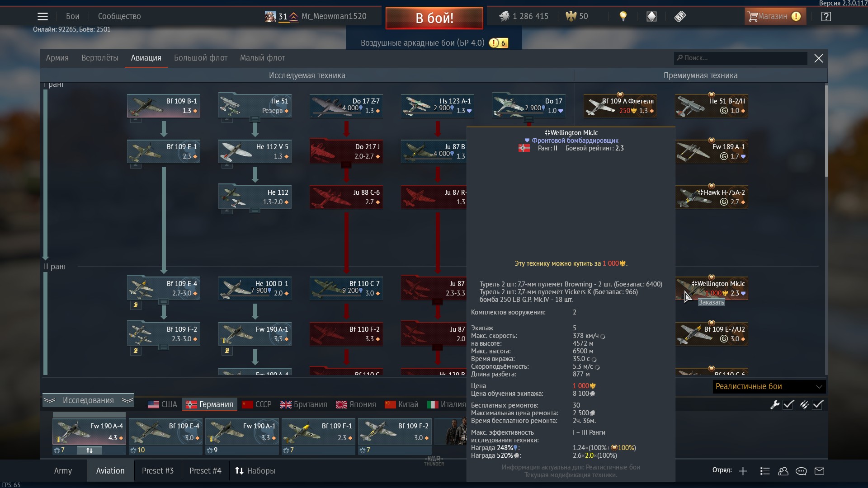Expand the Bf 109 F-2 vehicle group

point(164,347)
